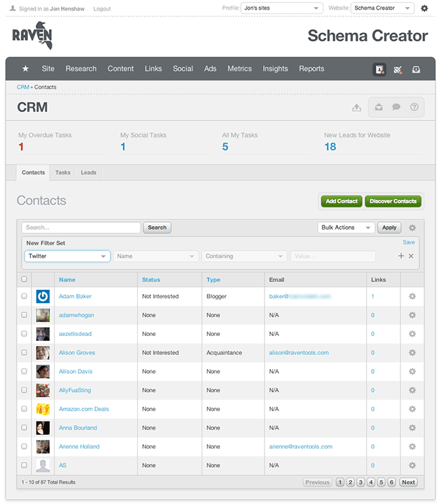This screenshot has height=504, width=441.
Task: Open row actions gear for Amazon.com Deals
Action: pos(412,409)
